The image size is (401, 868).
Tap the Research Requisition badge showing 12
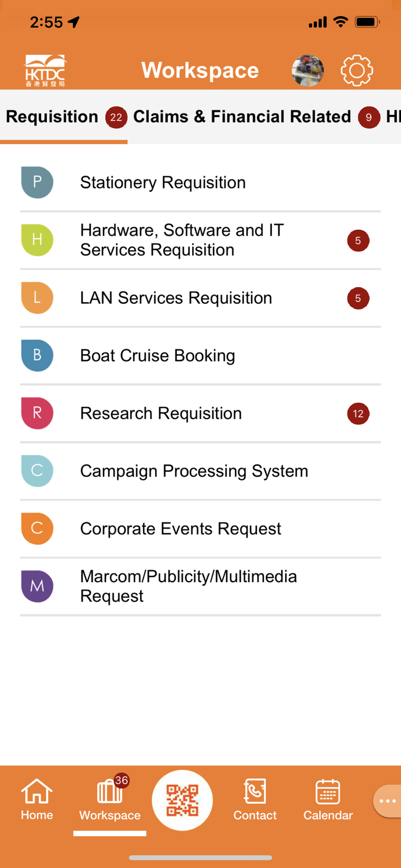[358, 413]
